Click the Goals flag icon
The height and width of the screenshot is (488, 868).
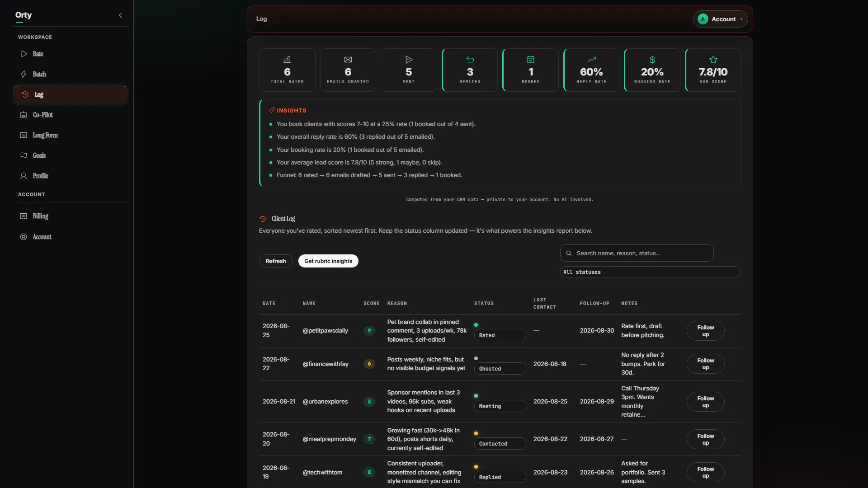pyautogui.click(x=24, y=155)
